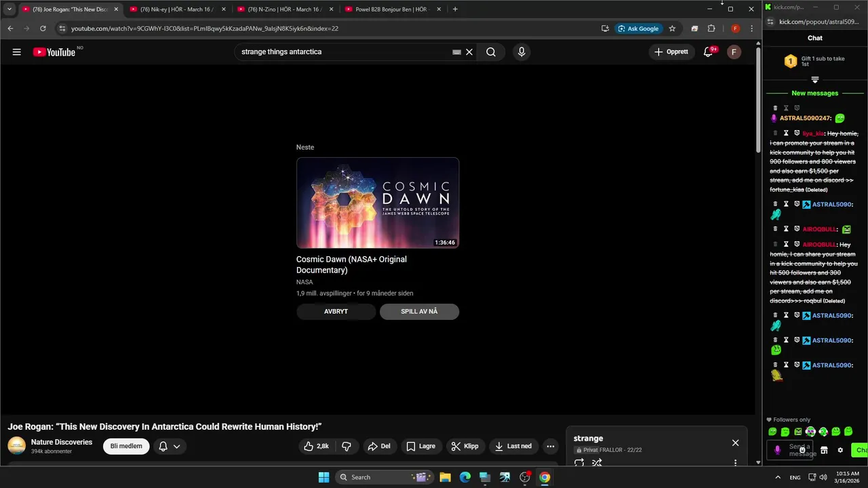Open the YouTube hamburger guide menu
This screenshot has width=868, height=488.
tap(17, 52)
